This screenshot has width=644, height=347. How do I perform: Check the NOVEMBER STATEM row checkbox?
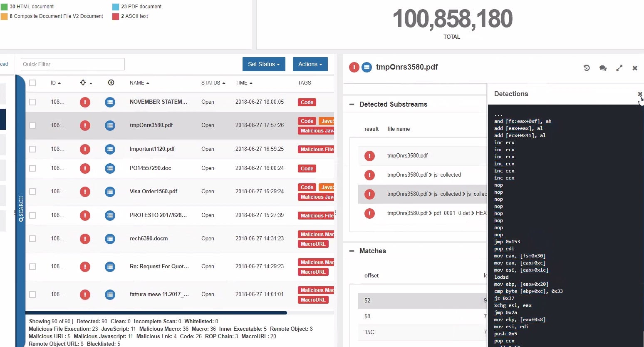[x=32, y=102]
